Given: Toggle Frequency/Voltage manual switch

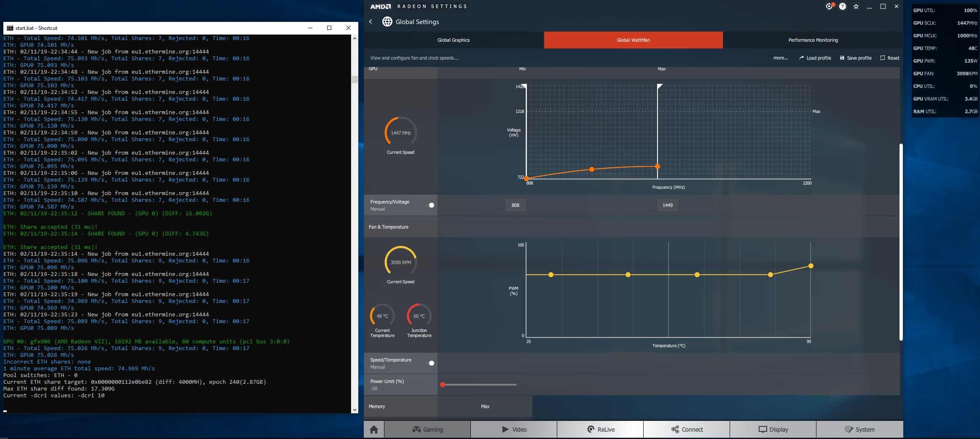Looking at the screenshot, I should coord(431,205).
